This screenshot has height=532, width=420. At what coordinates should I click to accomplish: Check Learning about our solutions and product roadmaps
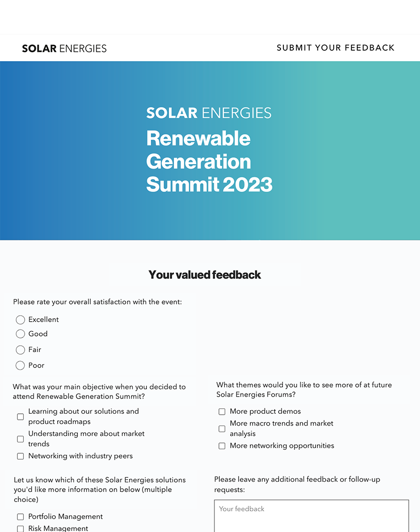[x=21, y=417]
